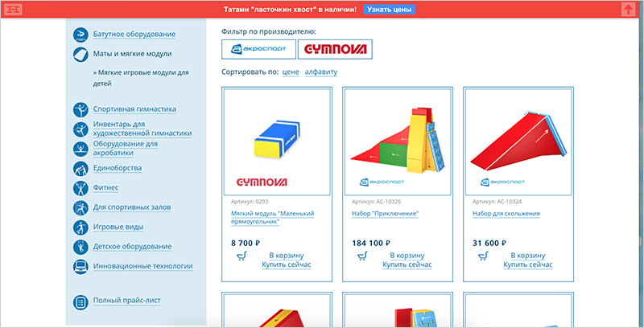
Task: Click the text Артикул: АС-10324
Action: (497, 202)
